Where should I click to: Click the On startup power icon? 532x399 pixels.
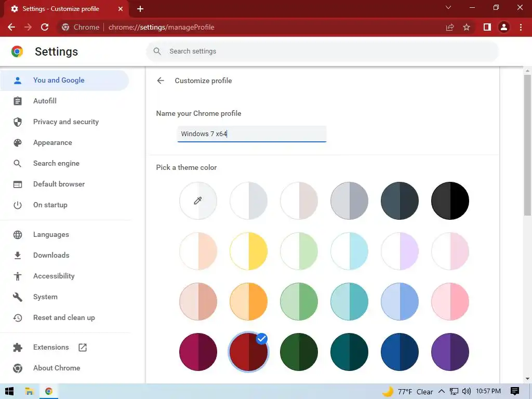pos(18,205)
